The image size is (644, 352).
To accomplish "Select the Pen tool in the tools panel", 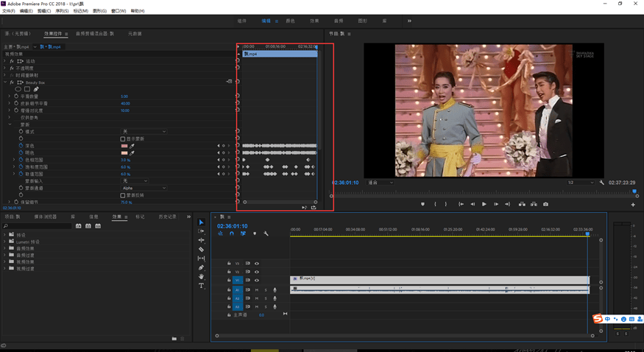I will 201,268.
